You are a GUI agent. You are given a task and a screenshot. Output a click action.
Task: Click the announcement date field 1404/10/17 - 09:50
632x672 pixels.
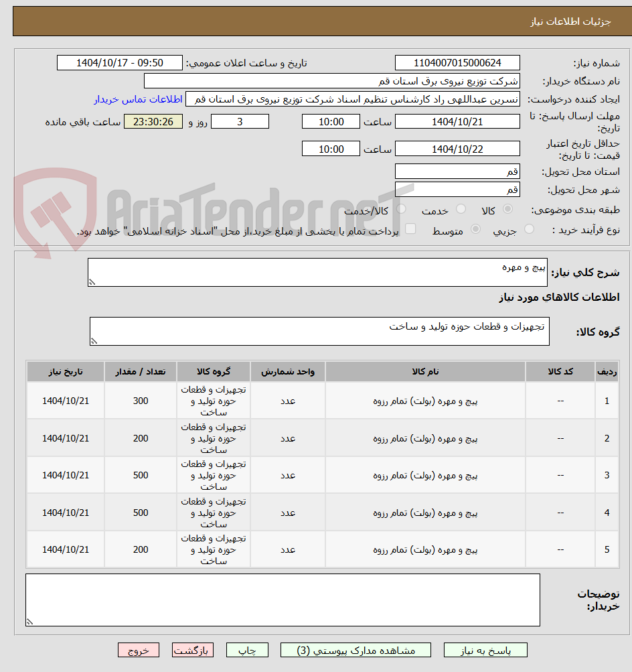(119, 62)
